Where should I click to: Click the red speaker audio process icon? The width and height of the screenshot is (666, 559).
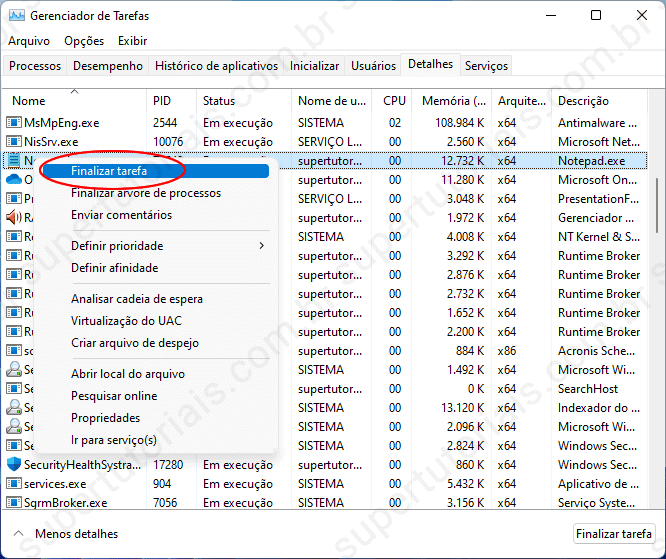[x=14, y=218]
